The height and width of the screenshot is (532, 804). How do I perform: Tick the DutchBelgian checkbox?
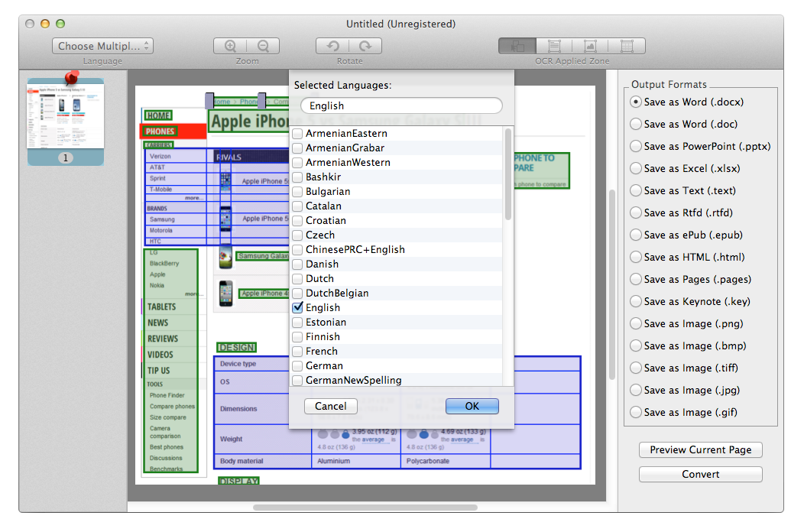click(x=297, y=294)
